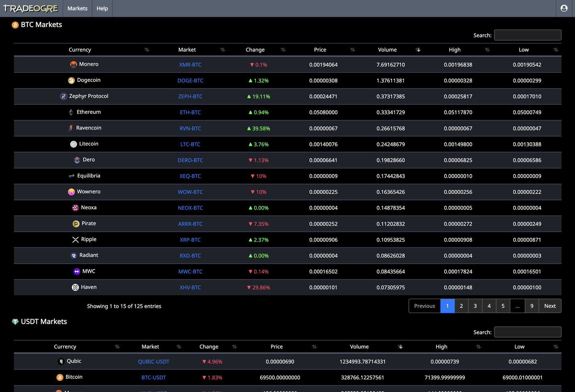Sort BTC markets by Volume column
575x392 pixels.
[418, 50]
